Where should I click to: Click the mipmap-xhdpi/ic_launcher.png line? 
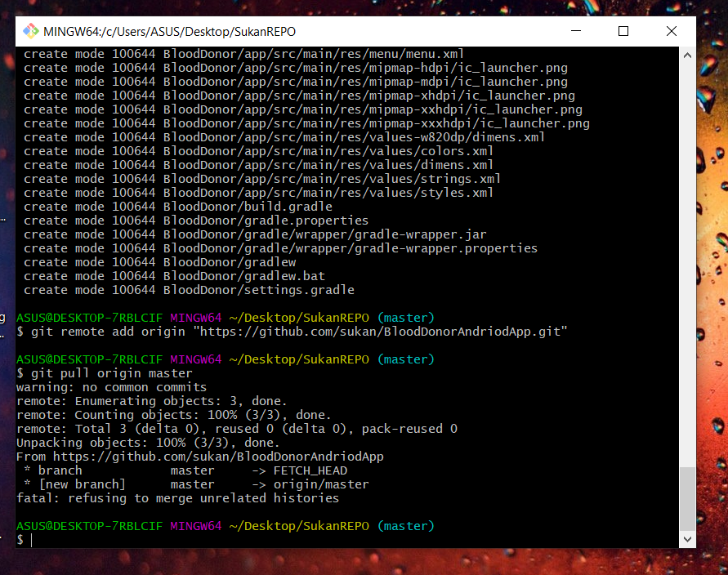click(x=300, y=96)
